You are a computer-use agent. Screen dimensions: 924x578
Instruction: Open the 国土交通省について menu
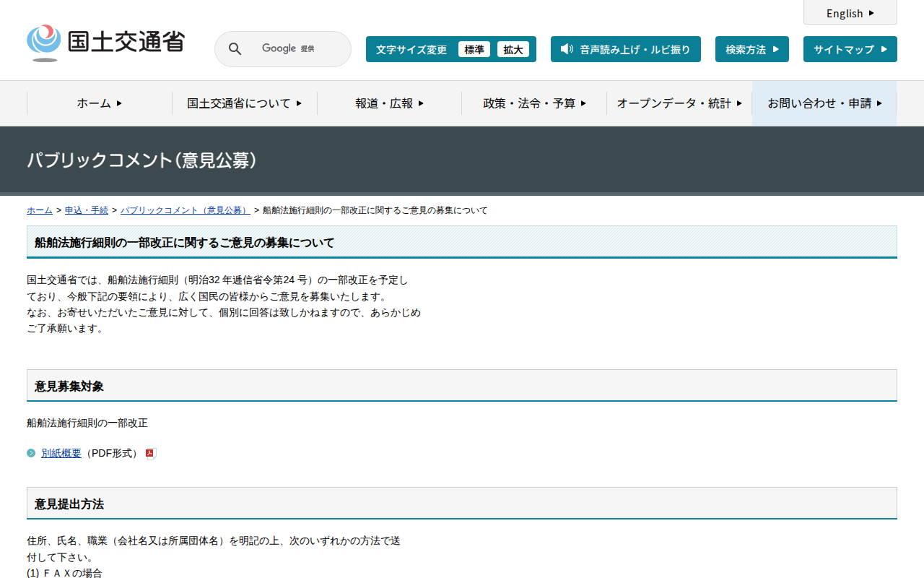(245, 103)
